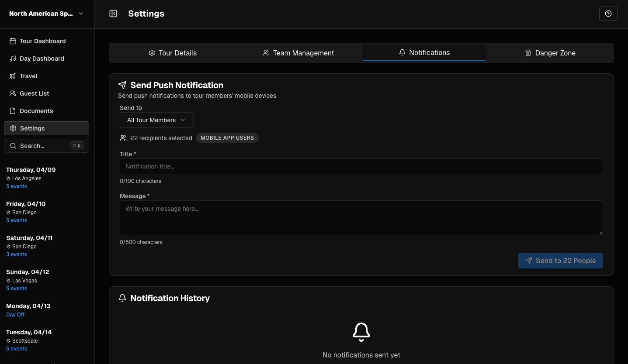Click the Day Off link under Monday 04/13
Viewport: 628px width, 364px height.
tap(15, 314)
